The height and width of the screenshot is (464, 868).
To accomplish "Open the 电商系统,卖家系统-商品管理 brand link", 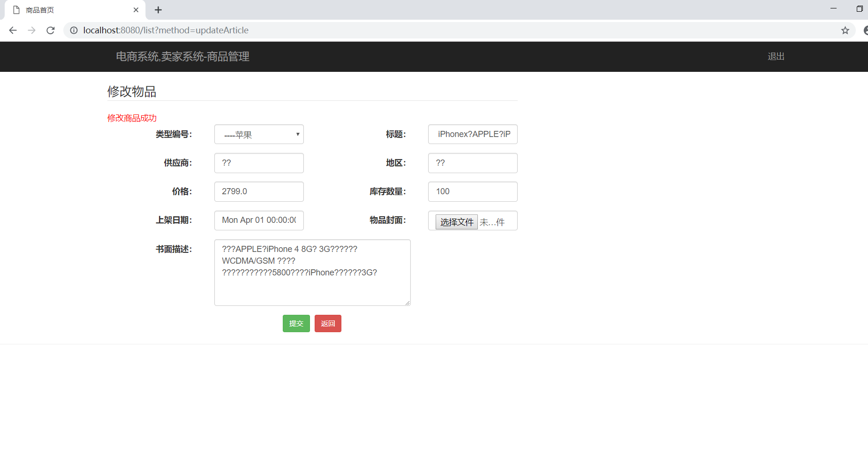I will click(x=183, y=56).
